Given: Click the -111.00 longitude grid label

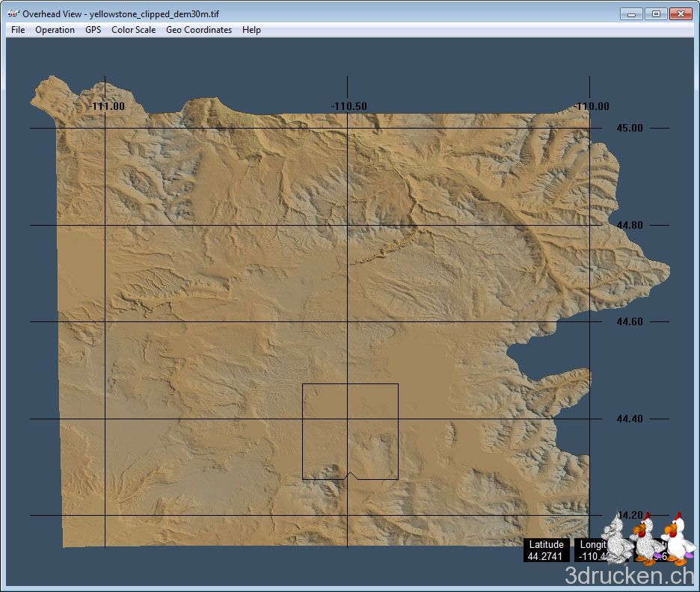Looking at the screenshot, I should 107,106.
